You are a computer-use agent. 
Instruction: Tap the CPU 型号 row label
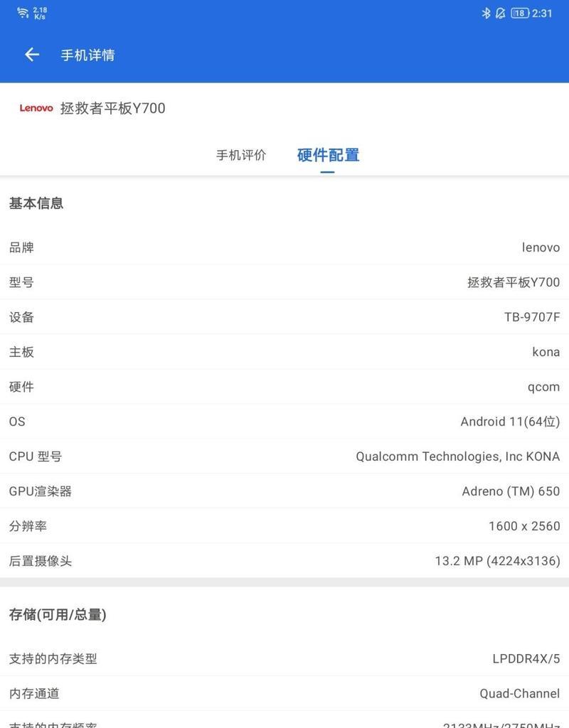(36, 456)
